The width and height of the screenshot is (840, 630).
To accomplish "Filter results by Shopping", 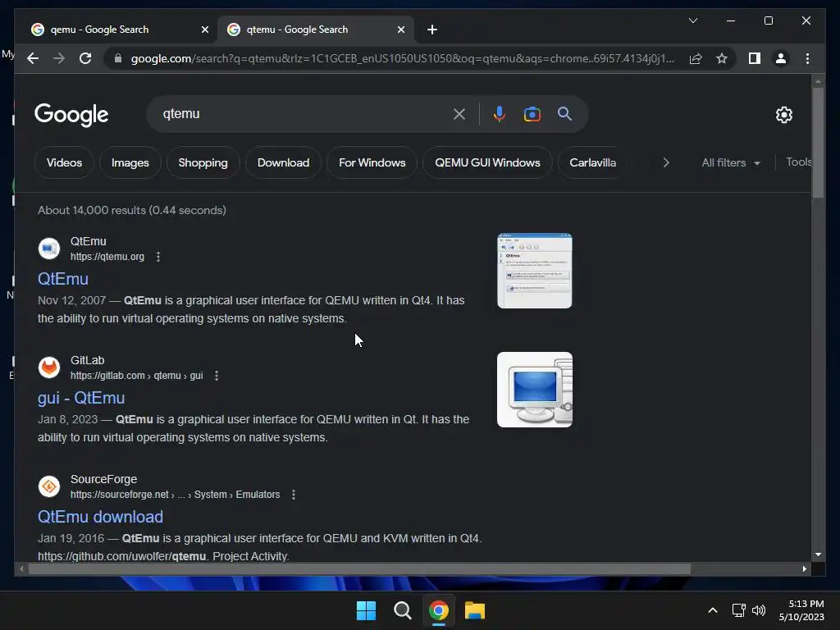I will [203, 162].
